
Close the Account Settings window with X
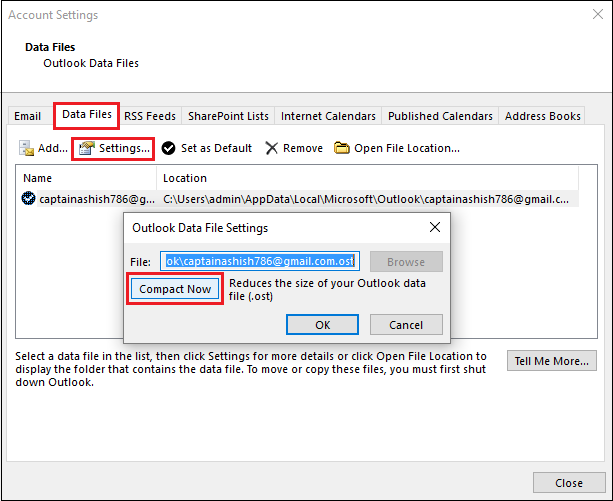pyautogui.click(x=598, y=14)
